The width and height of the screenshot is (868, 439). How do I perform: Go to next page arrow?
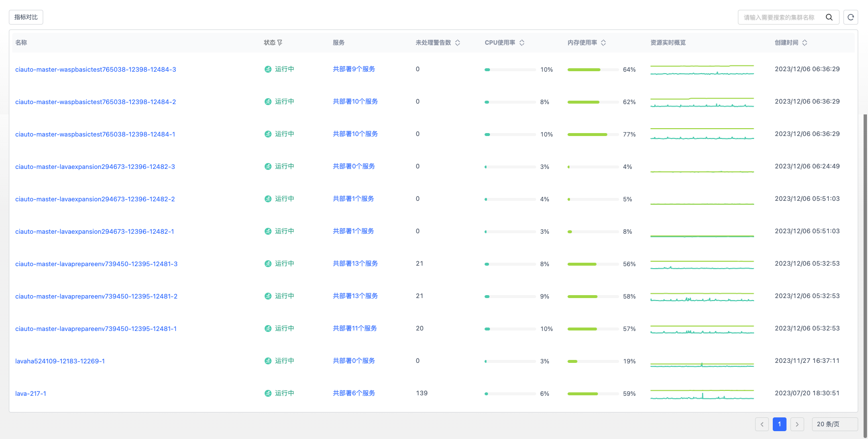tap(797, 424)
